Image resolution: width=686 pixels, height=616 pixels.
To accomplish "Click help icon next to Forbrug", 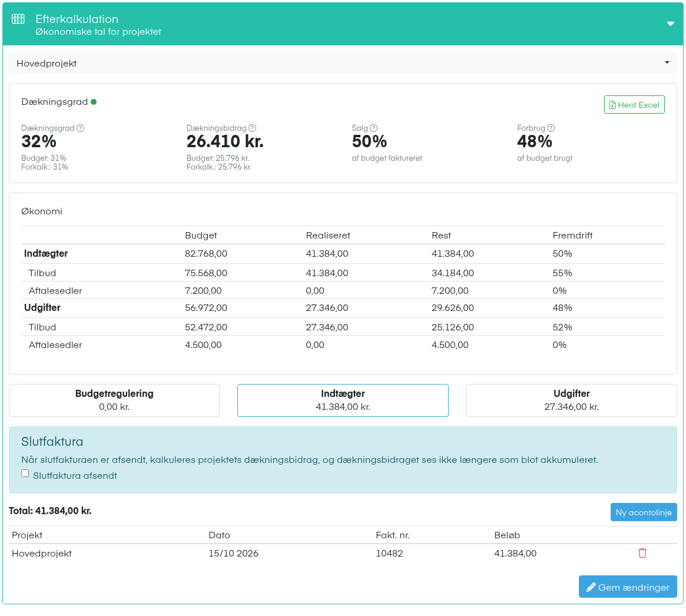I will pyautogui.click(x=551, y=128).
